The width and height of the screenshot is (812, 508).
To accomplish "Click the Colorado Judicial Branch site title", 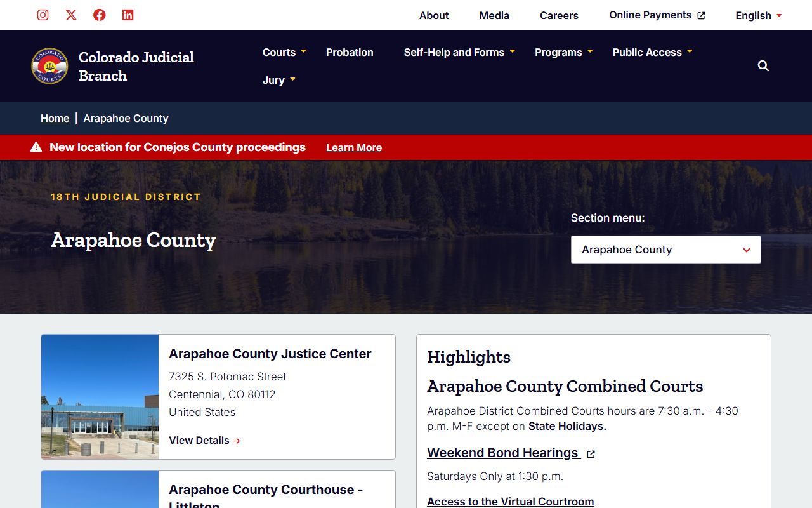I will pos(136,66).
